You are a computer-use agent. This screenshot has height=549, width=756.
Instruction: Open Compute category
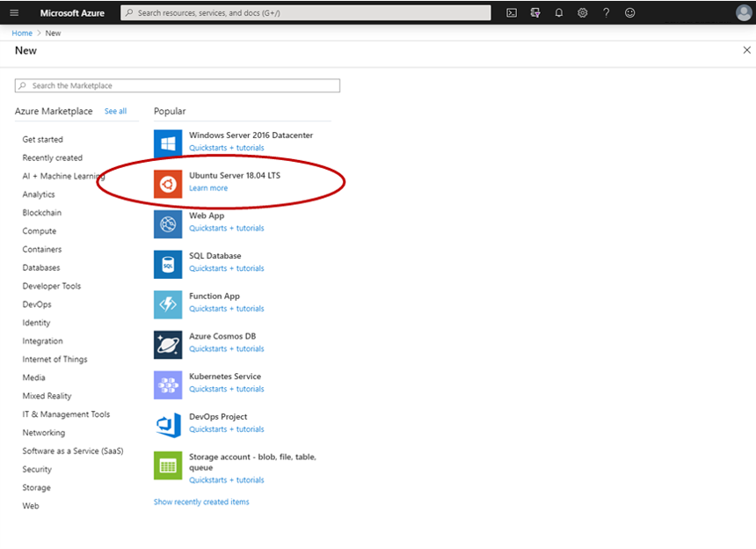click(39, 231)
